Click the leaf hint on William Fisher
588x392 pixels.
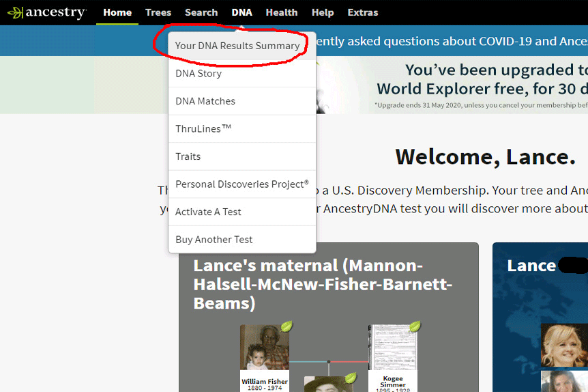click(286, 326)
